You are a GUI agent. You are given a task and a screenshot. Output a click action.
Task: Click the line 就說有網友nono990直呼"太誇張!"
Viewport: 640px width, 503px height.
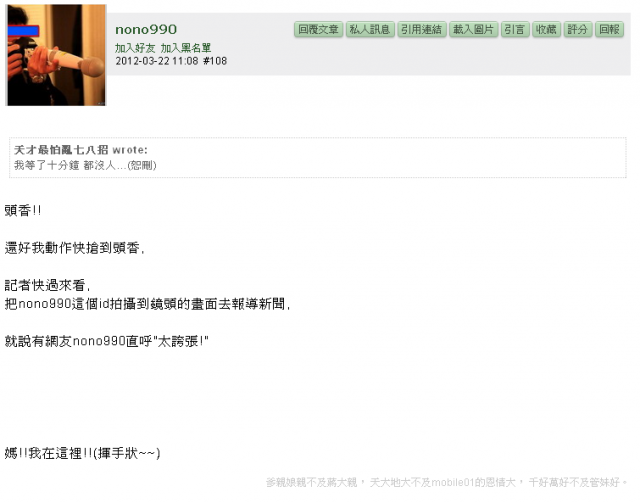[x=107, y=341]
